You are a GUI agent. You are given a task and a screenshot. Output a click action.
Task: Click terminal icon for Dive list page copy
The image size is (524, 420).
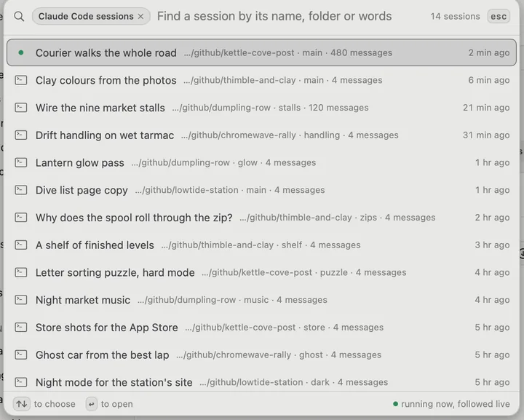[x=20, y=190]
